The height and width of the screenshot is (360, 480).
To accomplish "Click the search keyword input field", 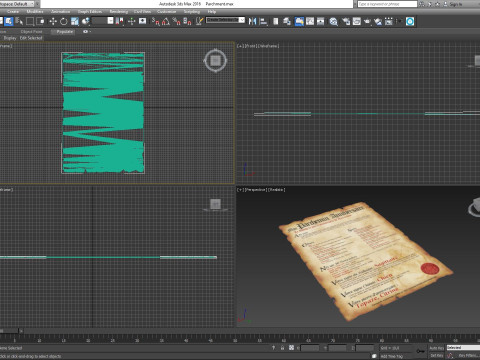I will point(387,4).
